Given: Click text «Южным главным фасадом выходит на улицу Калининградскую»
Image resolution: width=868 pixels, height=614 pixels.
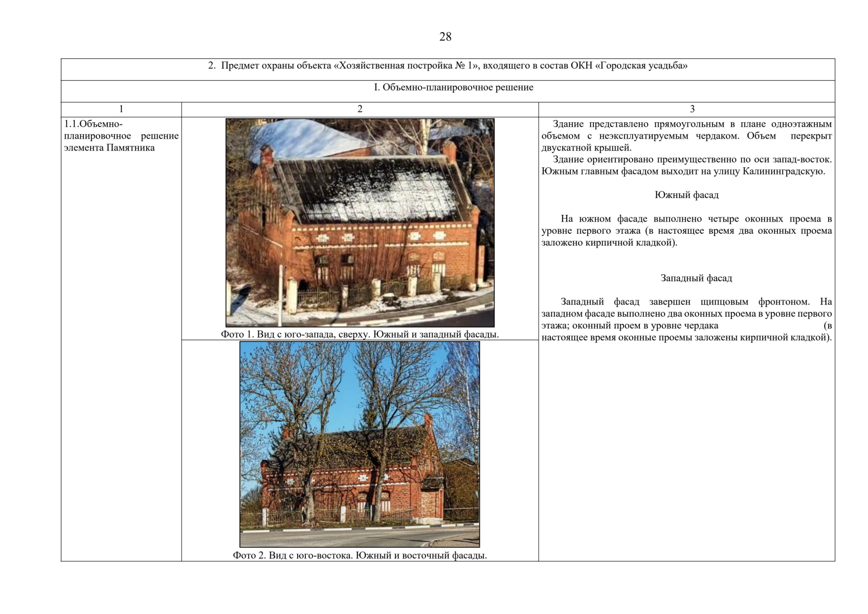Looking at the screenshot, I should tap(683, 171).
